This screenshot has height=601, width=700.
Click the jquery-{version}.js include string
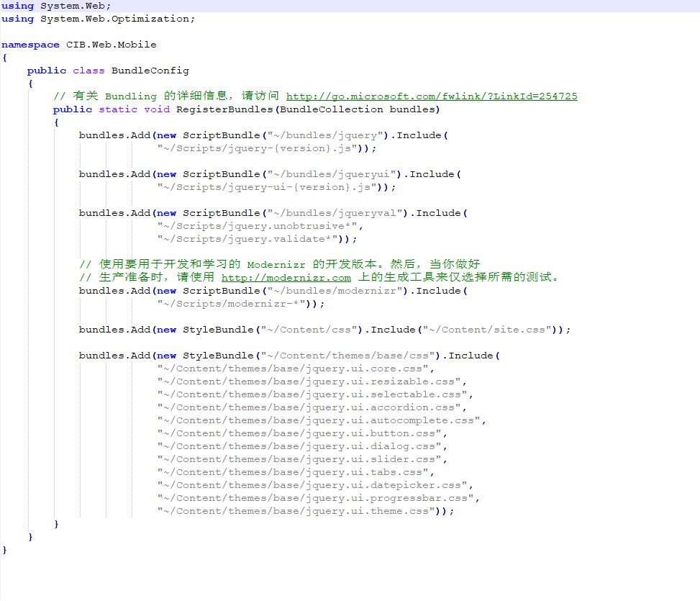255,148
